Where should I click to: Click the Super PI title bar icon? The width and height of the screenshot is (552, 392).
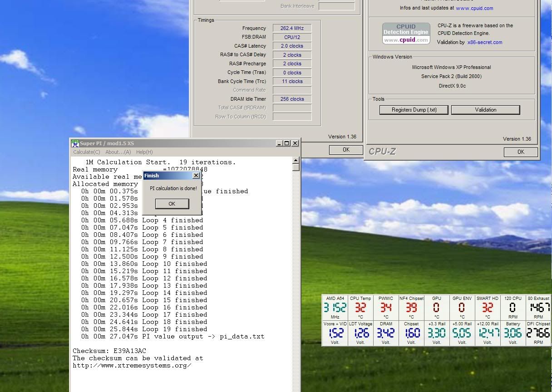click(x=75, y=143)
